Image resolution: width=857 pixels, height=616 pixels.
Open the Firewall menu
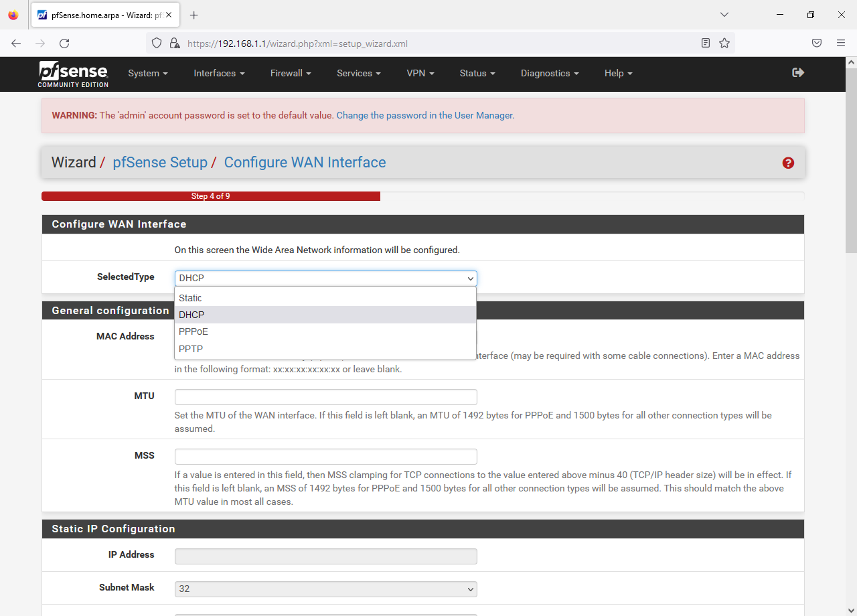pyautogui.click(x=291, y=73)
